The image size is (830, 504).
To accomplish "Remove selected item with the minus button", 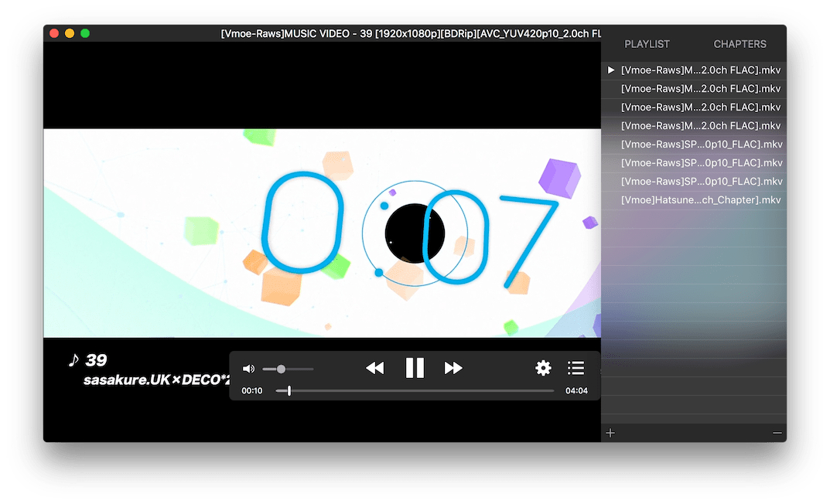I will tap(777, 433).
